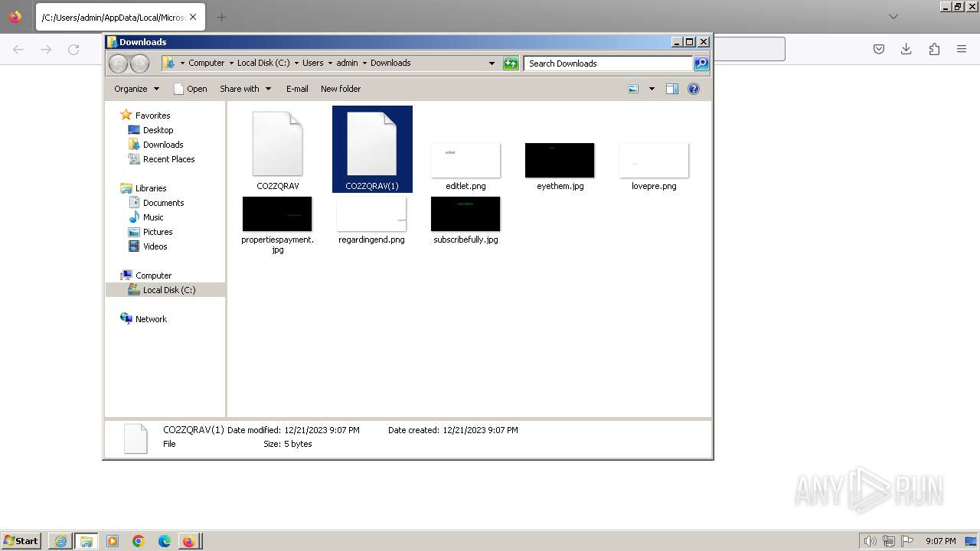The height and width of the screenshot is (551, 980).
Task: Open the Firefox extensions puzzle icon
Action: tap(934, 49)
